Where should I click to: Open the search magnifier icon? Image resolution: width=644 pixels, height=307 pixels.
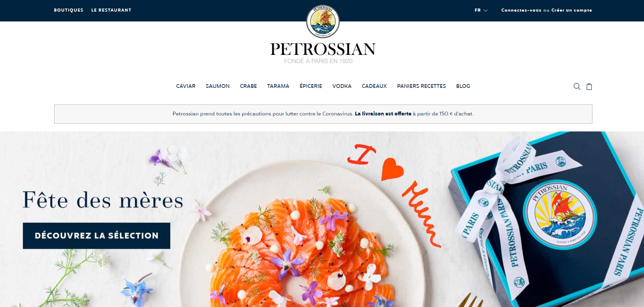click(x=577, y=86)
